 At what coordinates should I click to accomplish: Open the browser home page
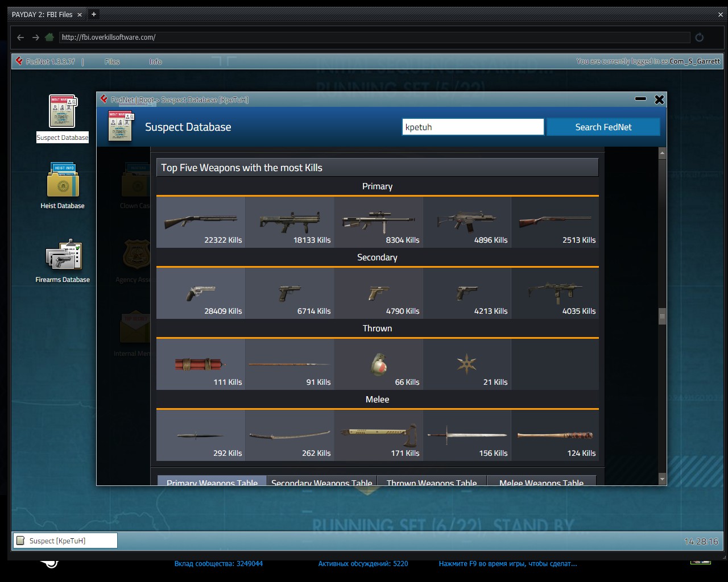(x=49, y=38)
